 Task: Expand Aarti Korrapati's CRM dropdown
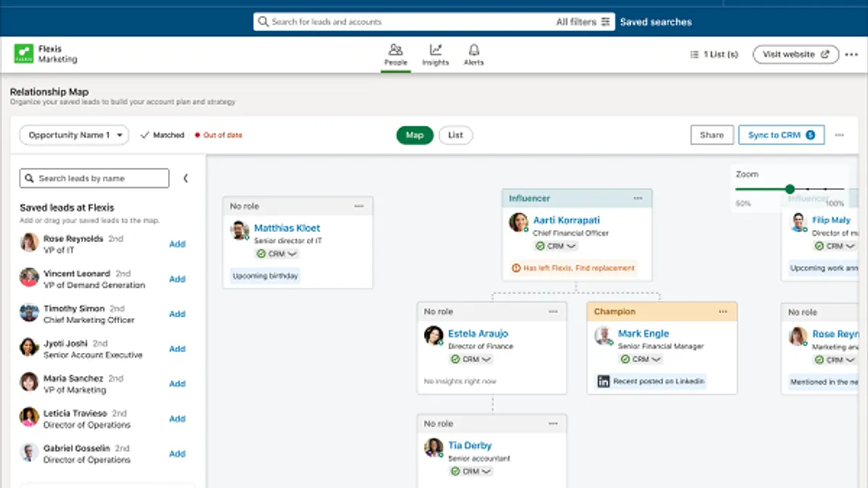556,246
